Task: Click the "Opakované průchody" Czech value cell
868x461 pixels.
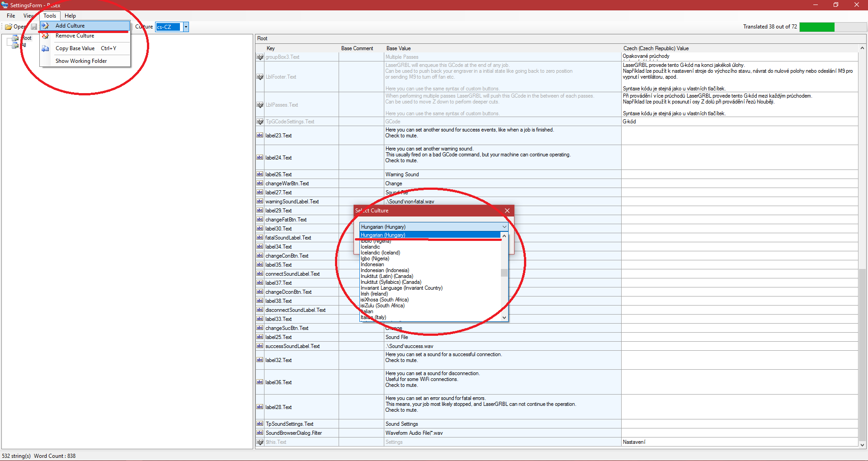Action: click(x=740, y=56)
